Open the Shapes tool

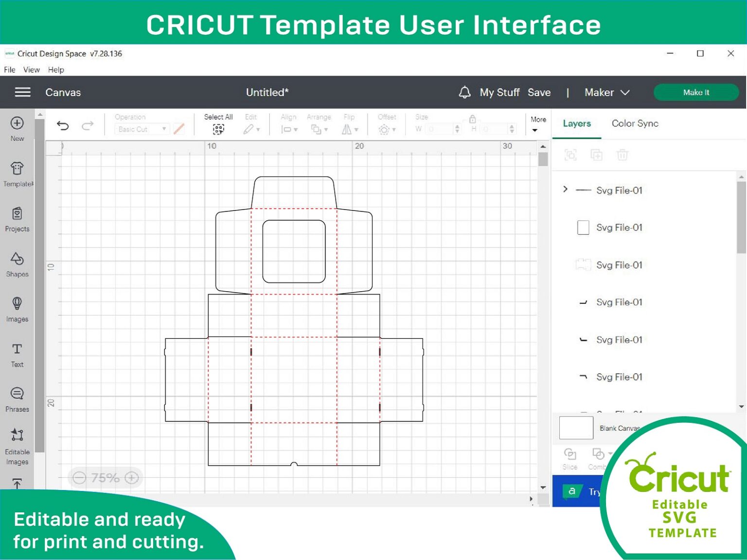click(17, 265)
